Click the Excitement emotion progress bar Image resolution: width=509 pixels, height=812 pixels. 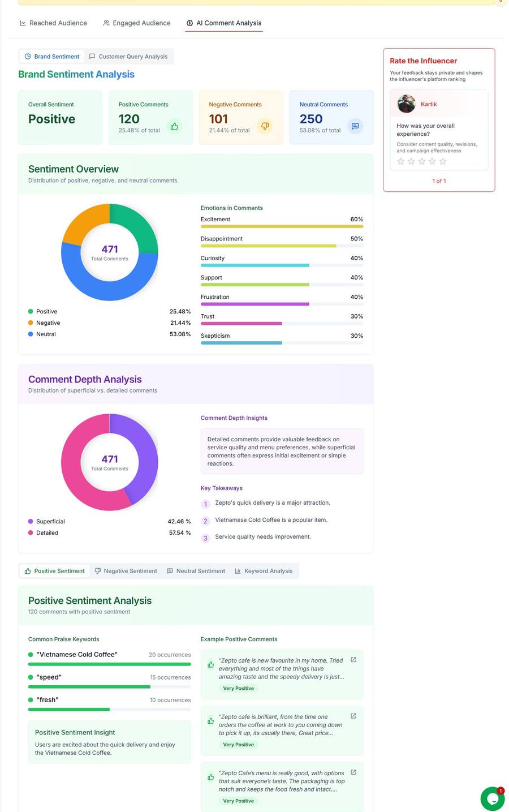282,226
